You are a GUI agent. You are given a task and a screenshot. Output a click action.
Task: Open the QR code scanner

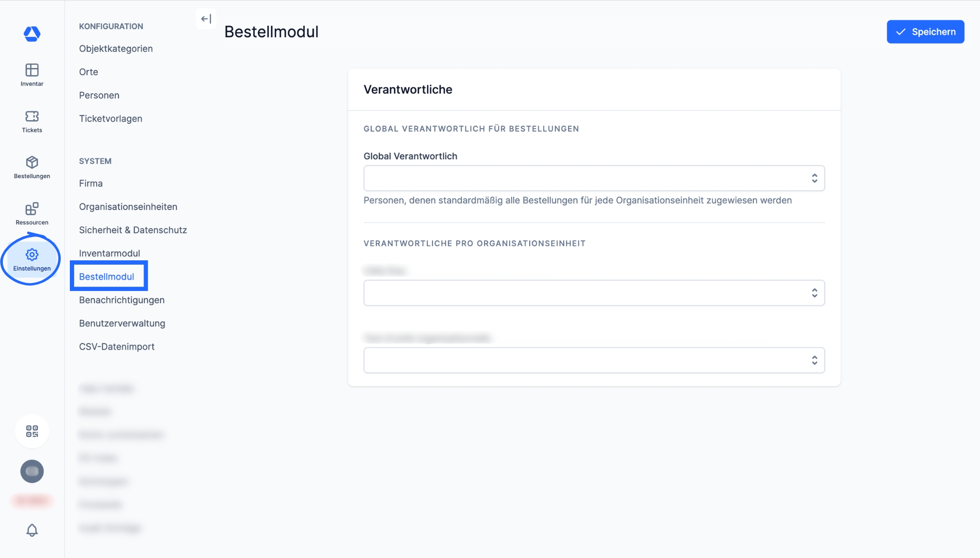(x=32, y=431)
